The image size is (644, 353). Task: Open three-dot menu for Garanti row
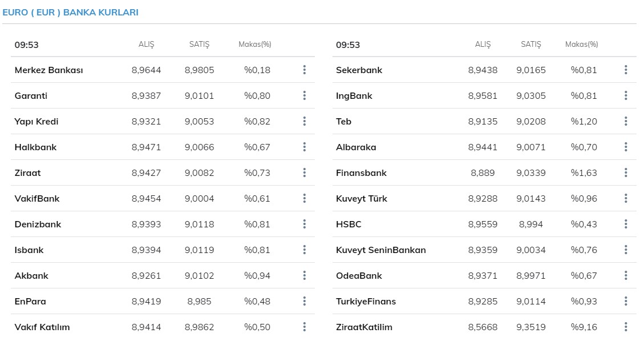click(305, 95)
